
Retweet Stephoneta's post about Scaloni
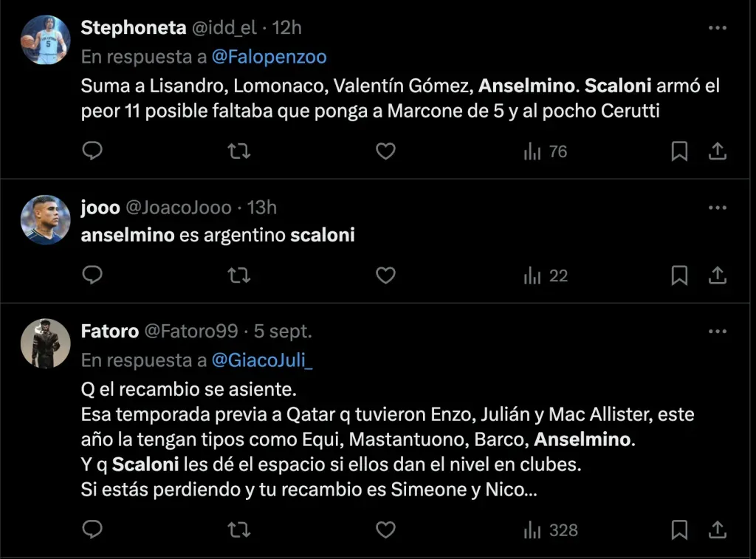[238, 151]
